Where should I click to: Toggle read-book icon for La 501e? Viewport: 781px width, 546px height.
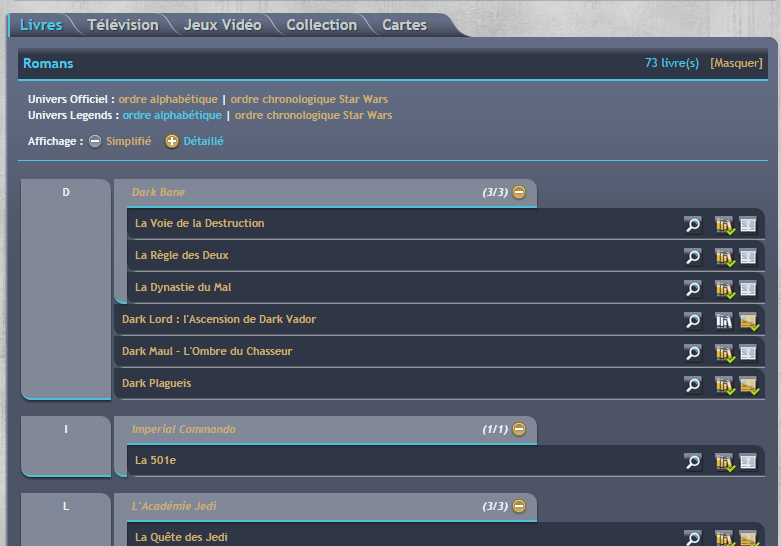[748, 461]
